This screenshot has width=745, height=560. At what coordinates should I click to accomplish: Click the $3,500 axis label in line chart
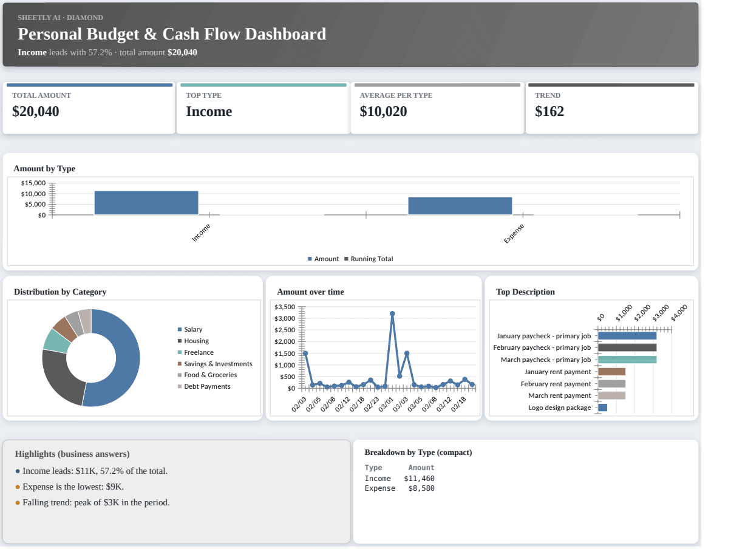click(285, 307)
